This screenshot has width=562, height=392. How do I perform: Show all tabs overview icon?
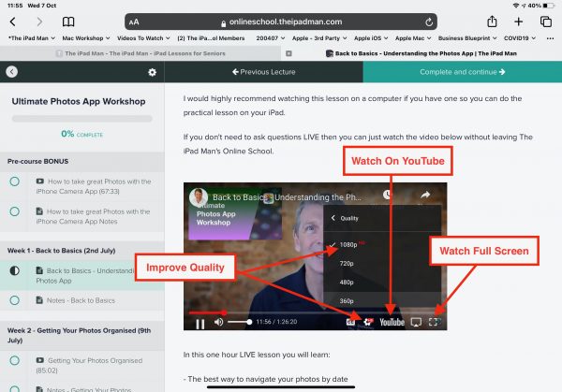click(x=546, y=22)
